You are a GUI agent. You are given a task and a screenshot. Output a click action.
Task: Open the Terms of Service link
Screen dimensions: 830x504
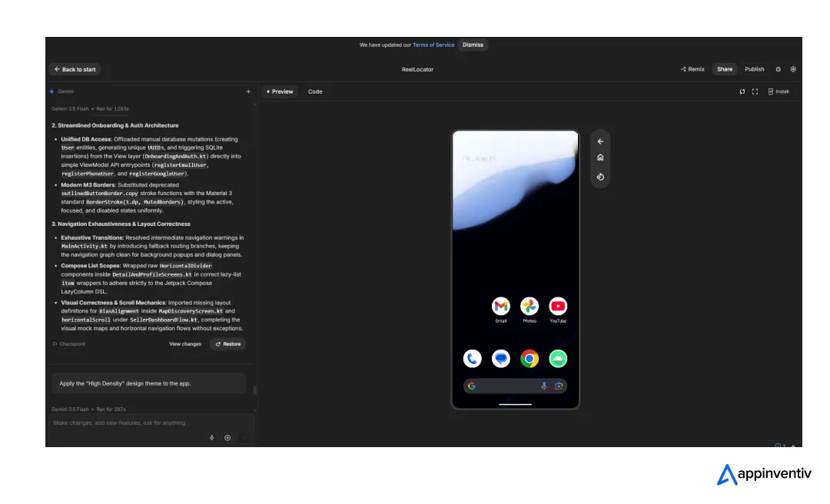433,45
